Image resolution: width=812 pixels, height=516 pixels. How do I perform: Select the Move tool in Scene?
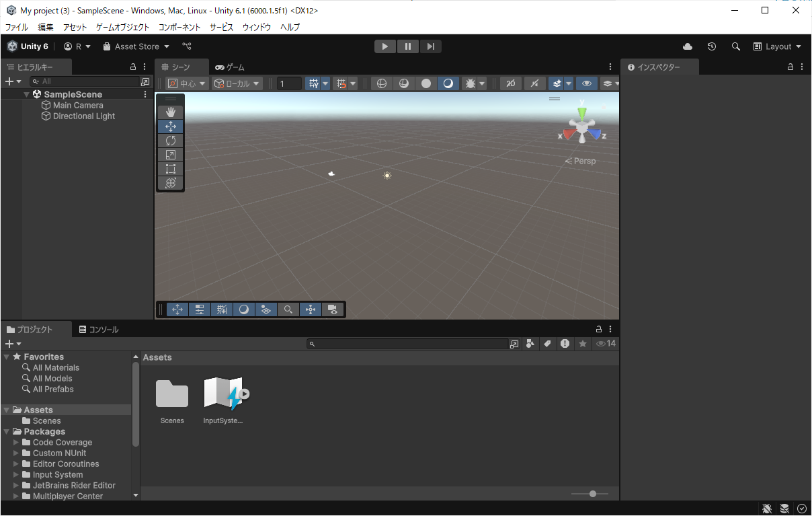(170, 126)
